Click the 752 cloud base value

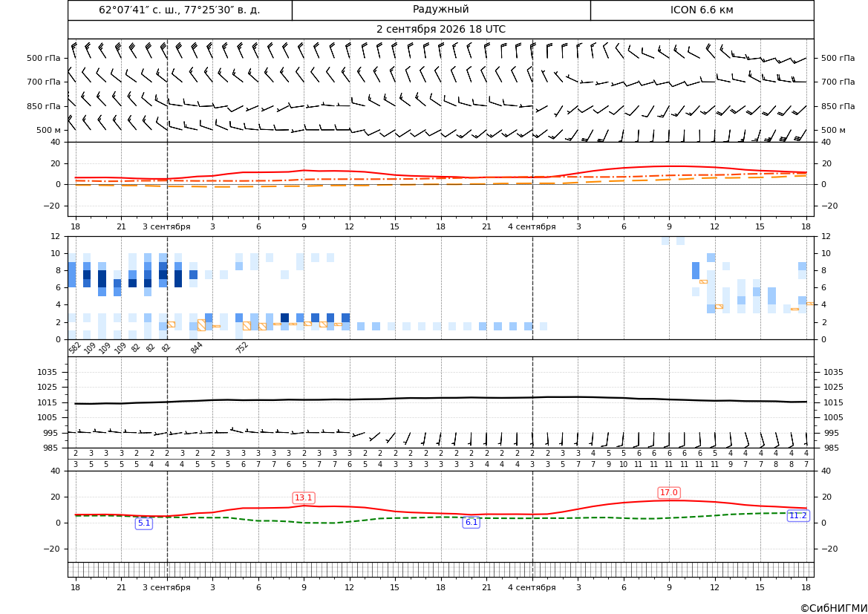point(242,348)
